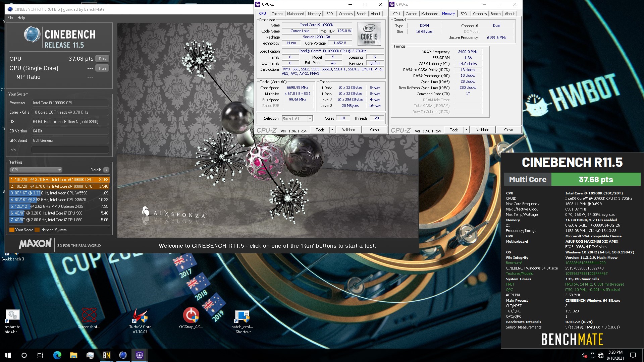Switch to Mainboard tab in left CPU-Z
The height and width of the screenshot is (362, 644).
296,14
